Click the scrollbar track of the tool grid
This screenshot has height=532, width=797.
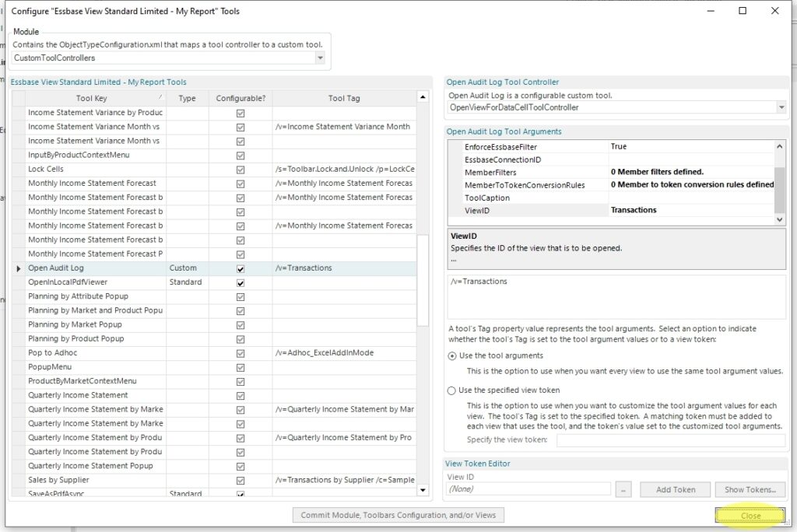click(423, 389)
